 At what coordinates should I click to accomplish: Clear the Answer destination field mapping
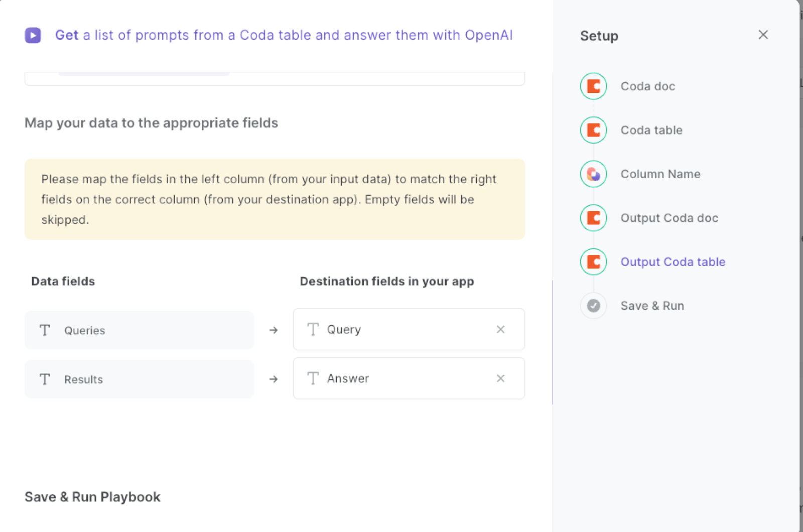[500, 378]
